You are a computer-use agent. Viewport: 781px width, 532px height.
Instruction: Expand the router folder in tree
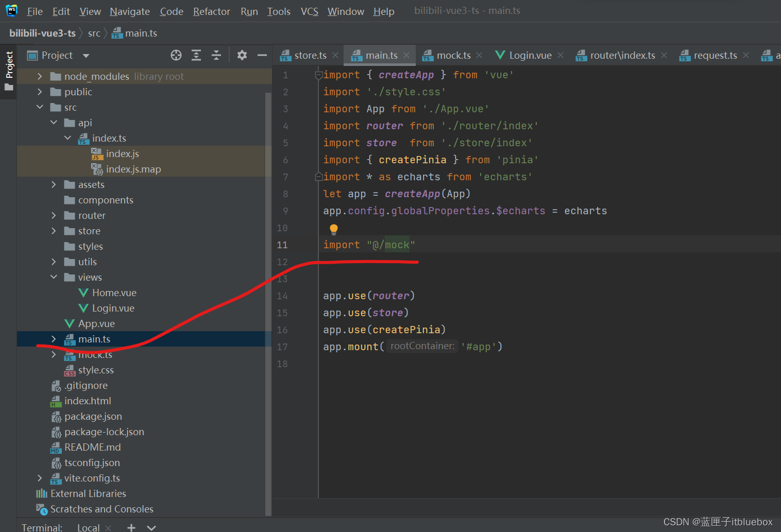pyautogui.click(x=54, y=215)
